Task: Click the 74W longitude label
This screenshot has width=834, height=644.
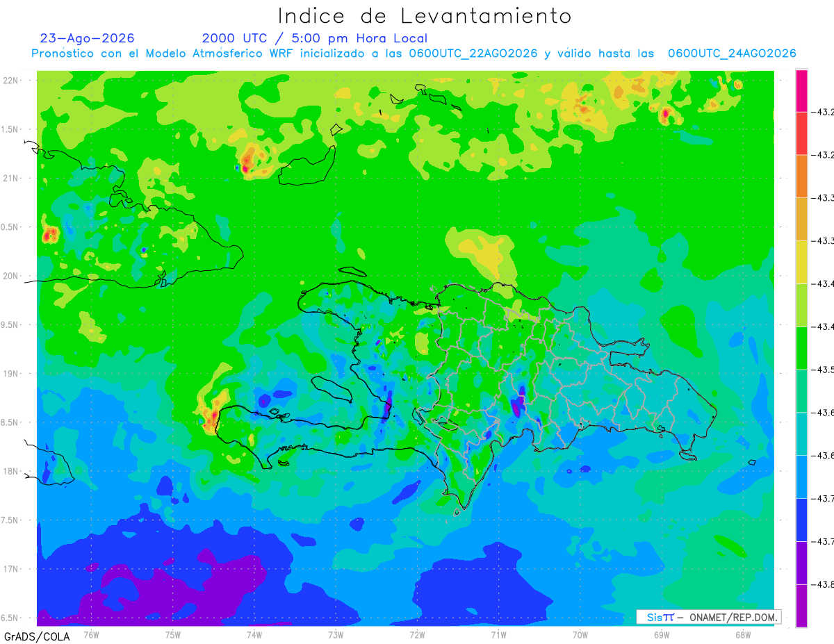Action: point(254,634)
